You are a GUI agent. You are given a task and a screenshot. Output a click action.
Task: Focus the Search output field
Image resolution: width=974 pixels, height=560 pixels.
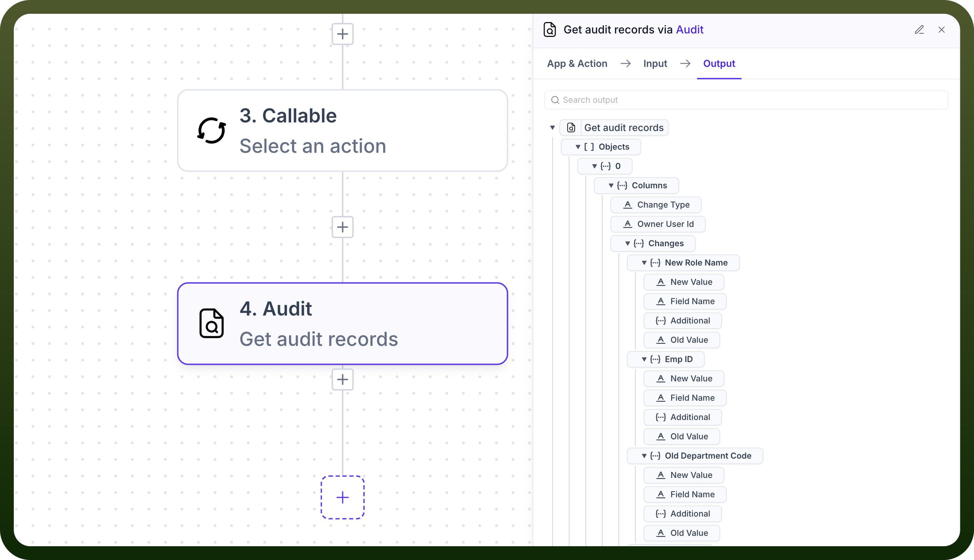pyautogui.click(x=746, y=100)
